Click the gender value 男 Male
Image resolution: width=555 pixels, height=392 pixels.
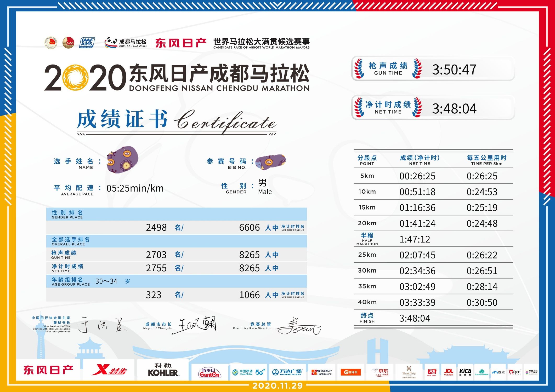point(265,186)
